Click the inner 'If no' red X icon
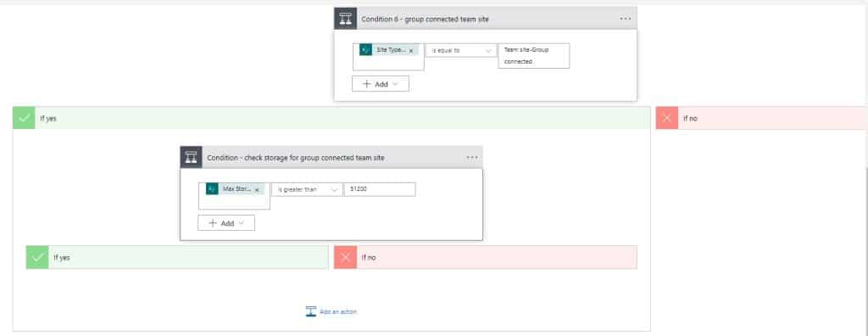Viewport: 868px width, 336px height. [346, 257]
